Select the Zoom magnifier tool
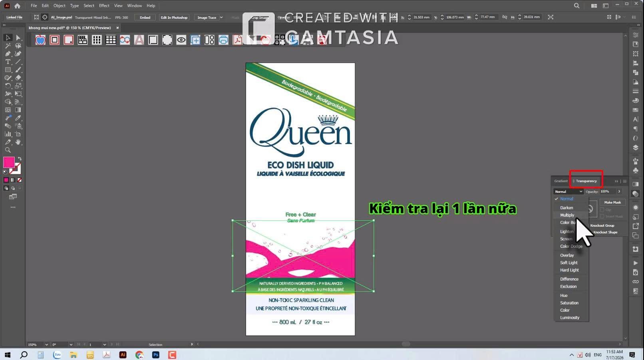 (x=8, y=150)
